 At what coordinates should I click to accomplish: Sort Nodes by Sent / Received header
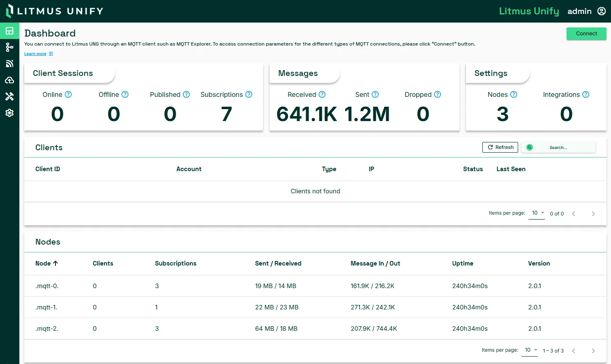(278, 263)
